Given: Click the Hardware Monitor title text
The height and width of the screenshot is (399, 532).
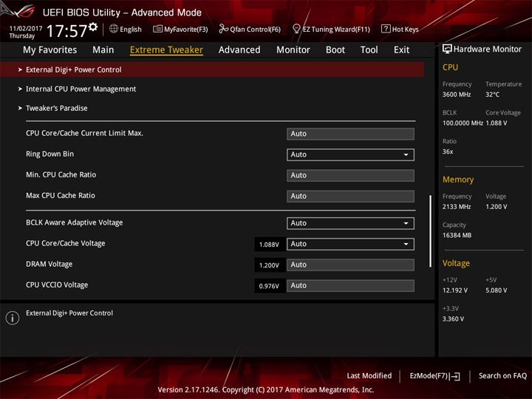Looking at the screenshot, I should pyautogui.click(x=488, y=50).
